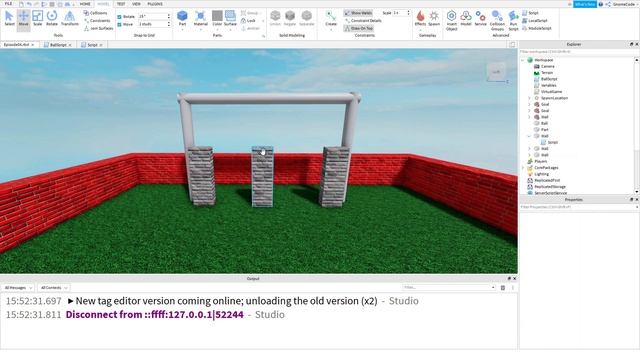The image size is (640, 360).
Task: Open the Service insertion icon
Action: click(x=481, y=16)
